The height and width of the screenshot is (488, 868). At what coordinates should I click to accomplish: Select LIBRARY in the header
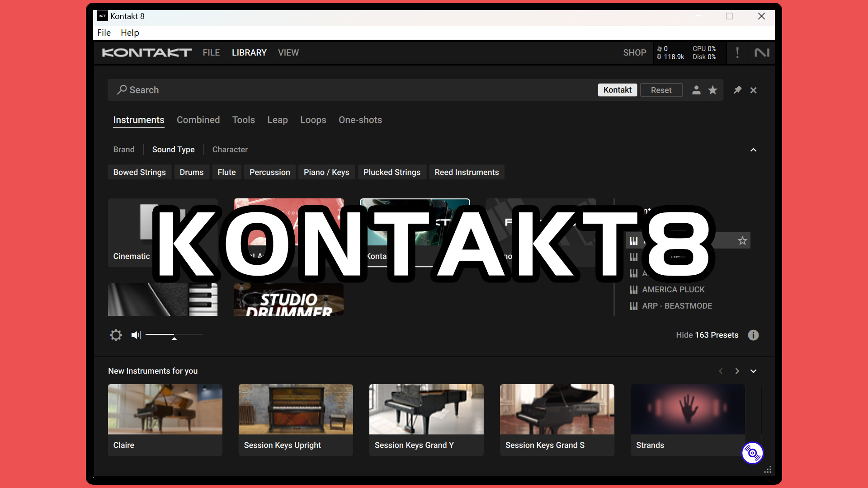[x=249, y=52]
